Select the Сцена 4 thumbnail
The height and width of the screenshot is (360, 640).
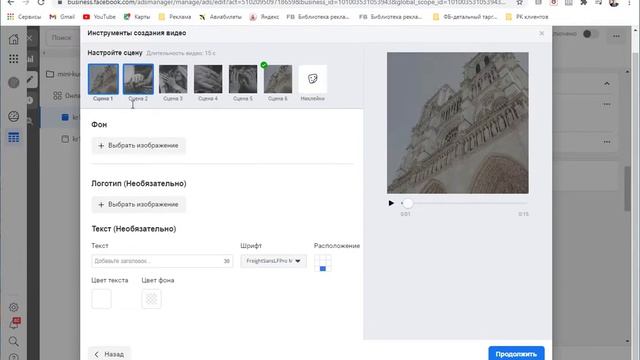coord(208,79)
